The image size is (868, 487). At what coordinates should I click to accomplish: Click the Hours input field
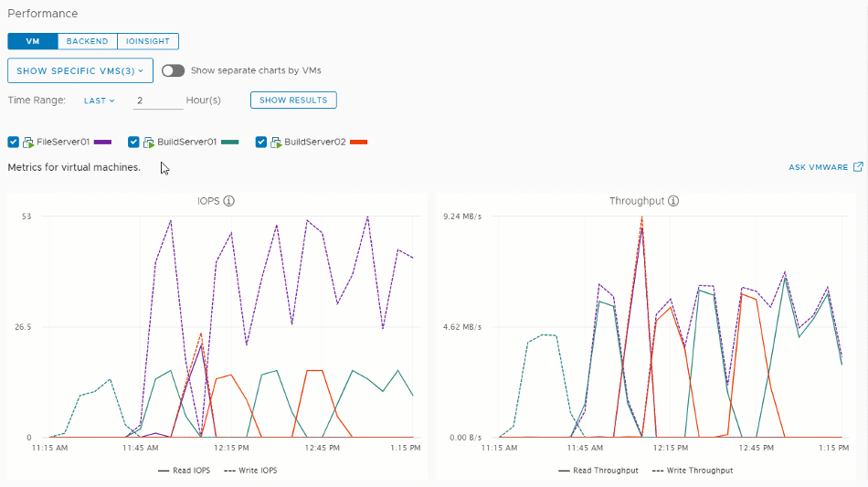coord(157,101)
